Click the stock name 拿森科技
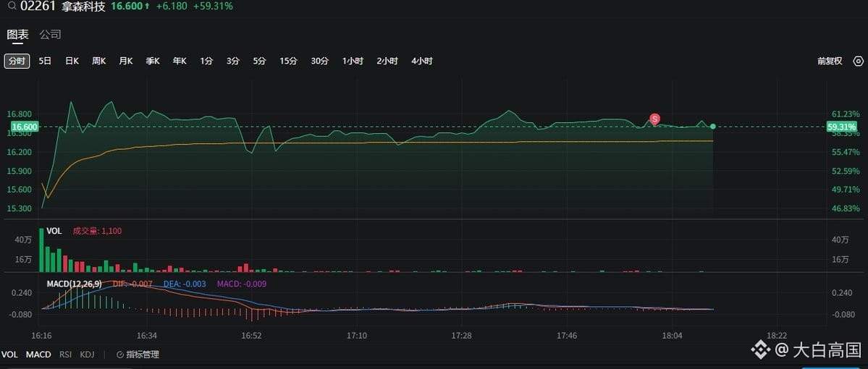This screenshot has width=868, height=369. point(83,6)
